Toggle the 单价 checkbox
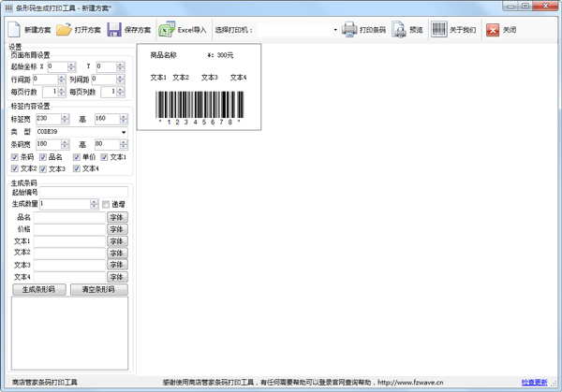Viewport: 562px width, 392px height. (77, 157)
